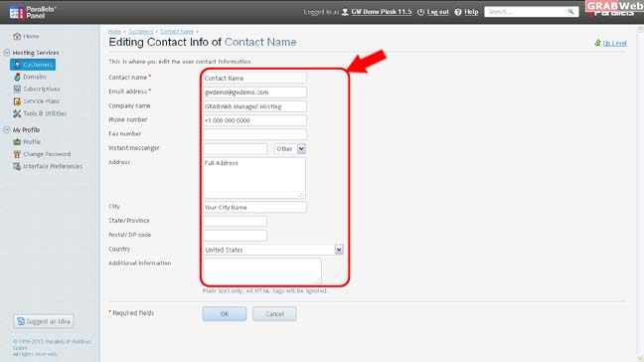644x362 pixels.
Task: Click the City input field
Action: 254,207
